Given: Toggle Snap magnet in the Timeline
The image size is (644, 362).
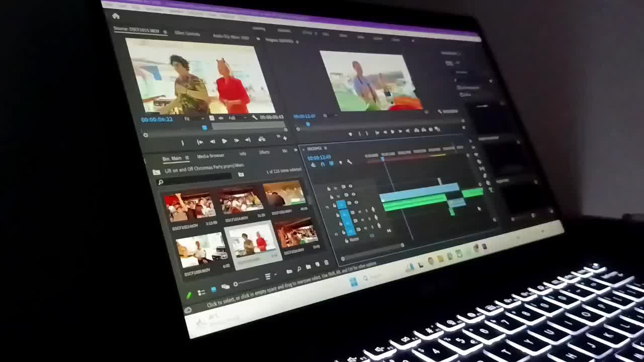Looking at the screenshot, I should [323, 164].
